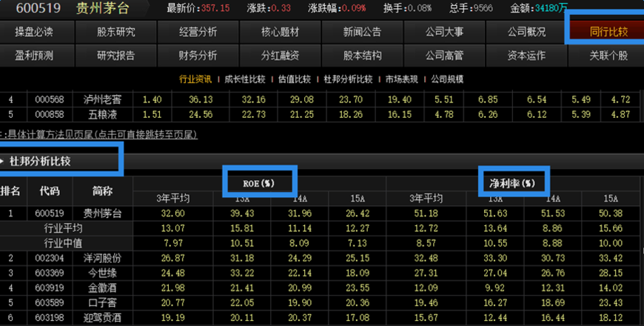Open the 资本运作 tab
644x326 pixels.
(x=526, y=56)
